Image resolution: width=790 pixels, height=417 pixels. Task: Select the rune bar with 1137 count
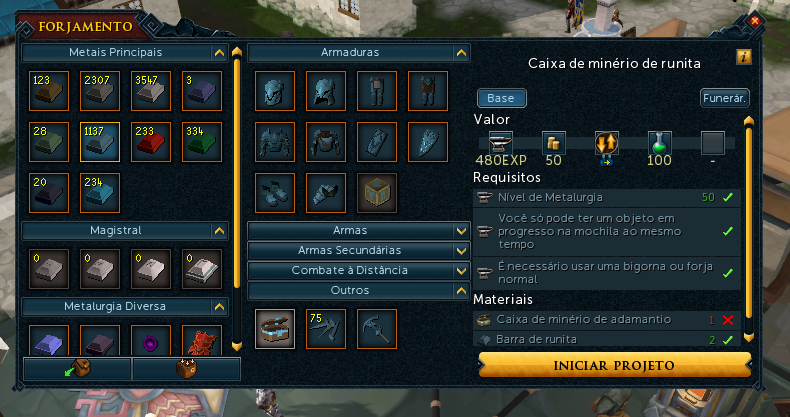click(100, 142)
